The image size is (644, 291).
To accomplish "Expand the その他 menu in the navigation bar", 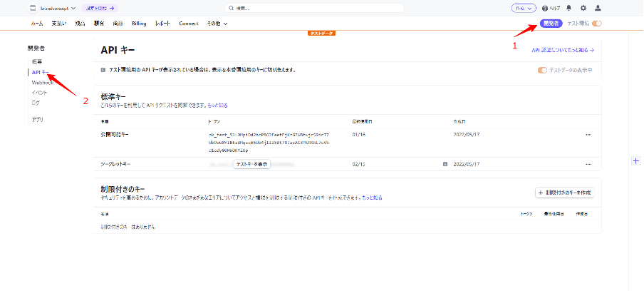I will pos(217,24).
